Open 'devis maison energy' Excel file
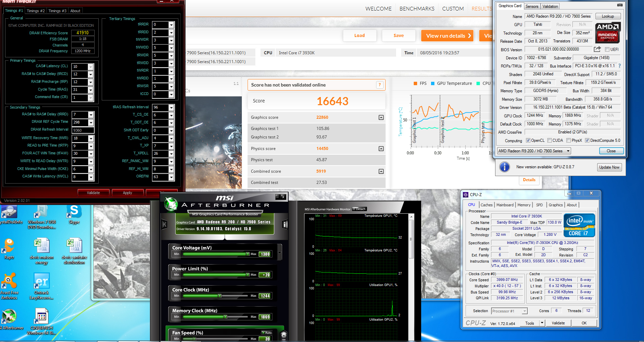The height and width of the screenshot is (342, 644). pyautogui.click(x=41, y=251)
